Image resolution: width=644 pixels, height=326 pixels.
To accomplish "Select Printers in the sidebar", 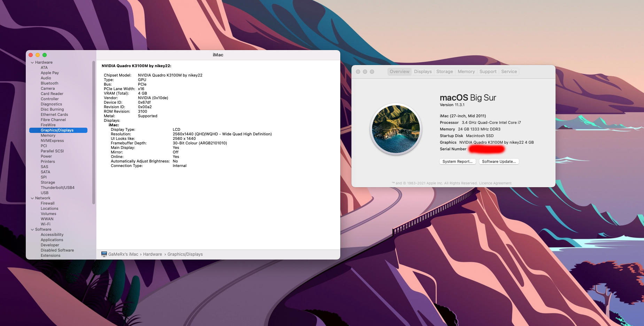I will tap(48, 162).
